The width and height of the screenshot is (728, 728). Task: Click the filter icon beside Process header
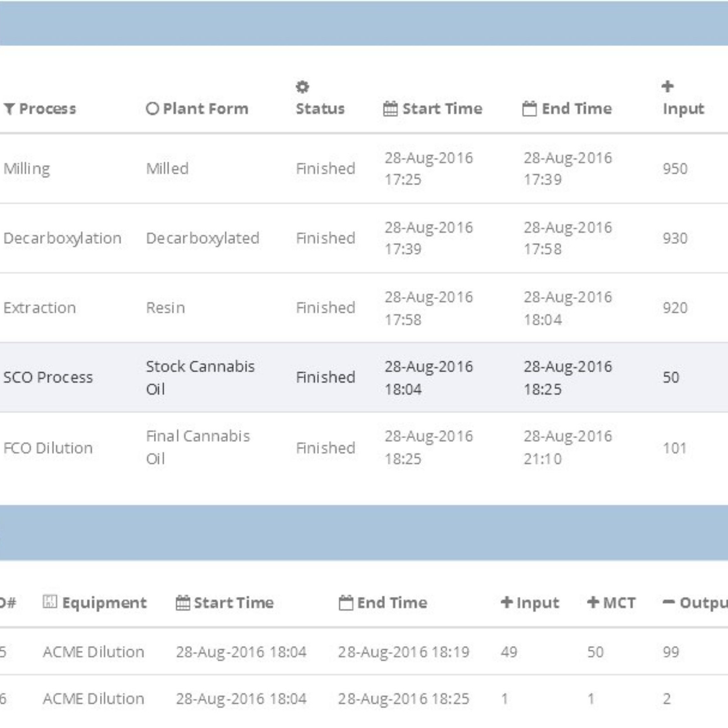9,109
